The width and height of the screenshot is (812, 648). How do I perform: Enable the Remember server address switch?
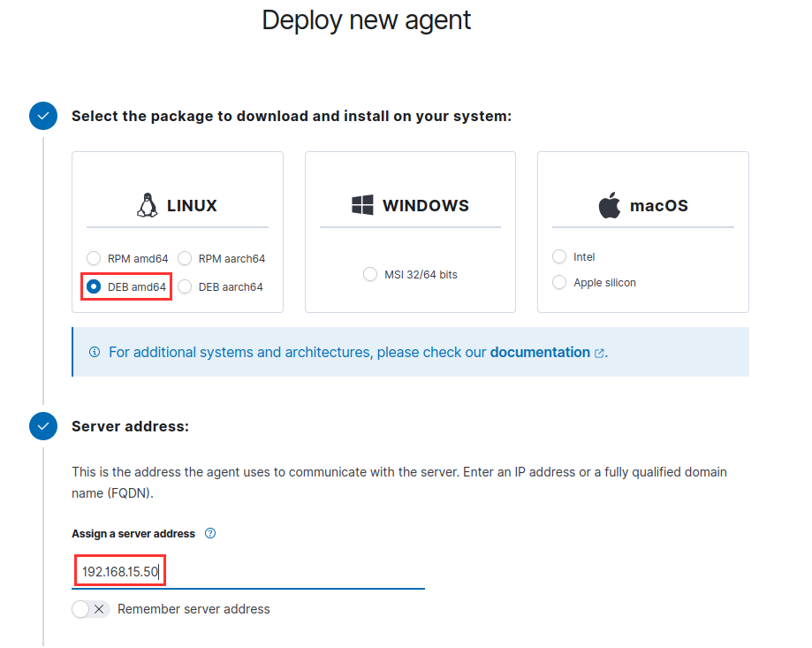pos(91,609)
